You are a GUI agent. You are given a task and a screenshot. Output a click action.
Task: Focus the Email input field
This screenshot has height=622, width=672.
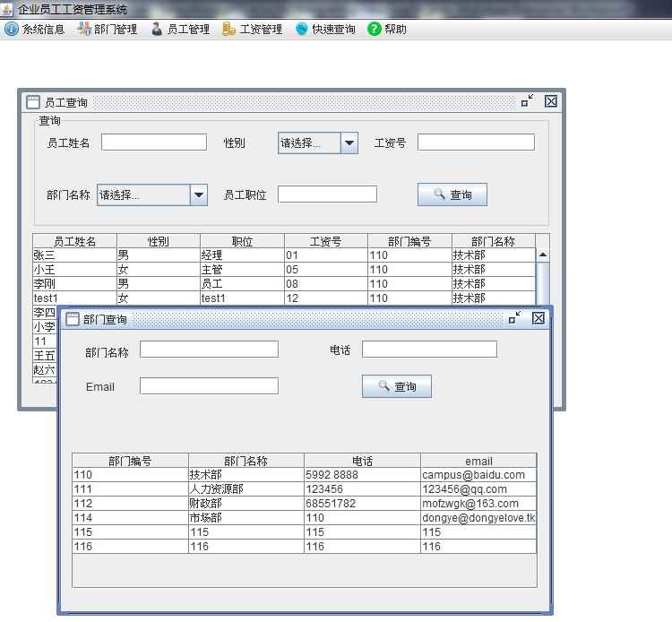(209, 385)
